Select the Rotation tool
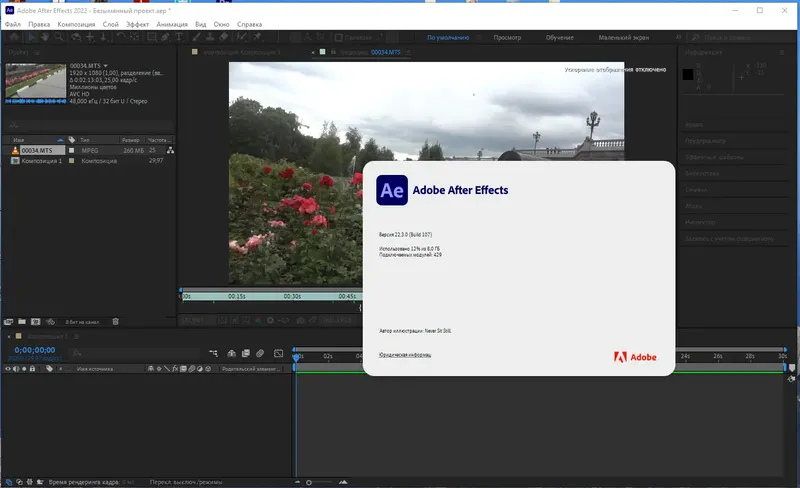Screen dimensions: 800x488 [121, 37]
